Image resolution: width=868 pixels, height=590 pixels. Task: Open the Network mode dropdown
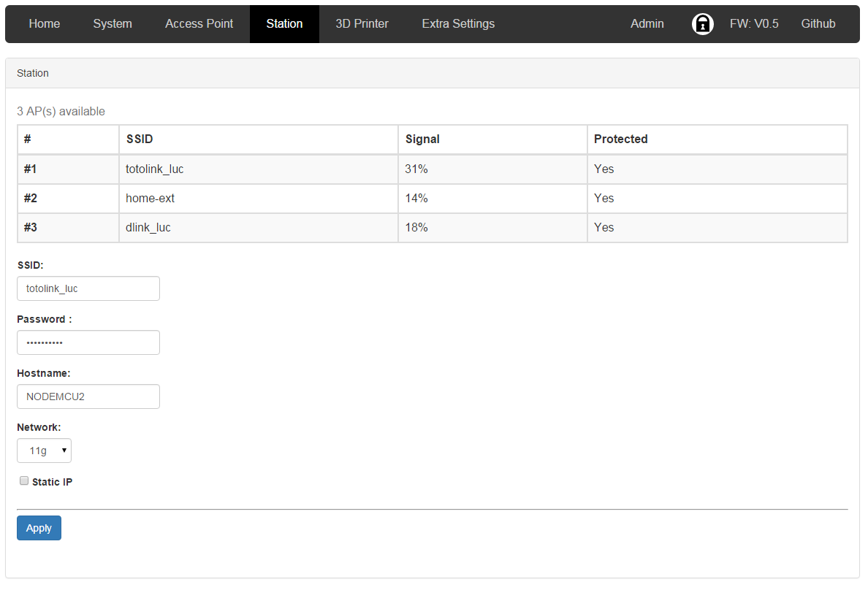tap(44, 451)
